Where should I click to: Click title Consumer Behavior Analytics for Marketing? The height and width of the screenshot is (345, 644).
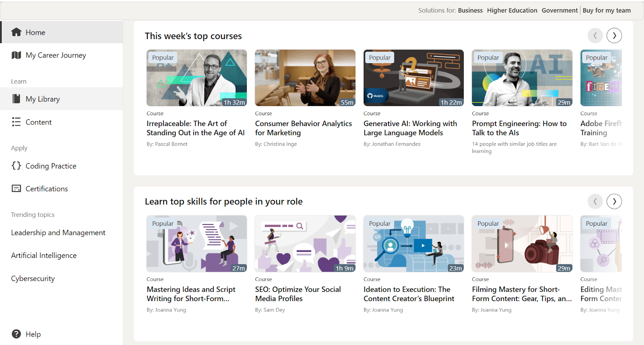pyautogui.click(x=303, y=128)
